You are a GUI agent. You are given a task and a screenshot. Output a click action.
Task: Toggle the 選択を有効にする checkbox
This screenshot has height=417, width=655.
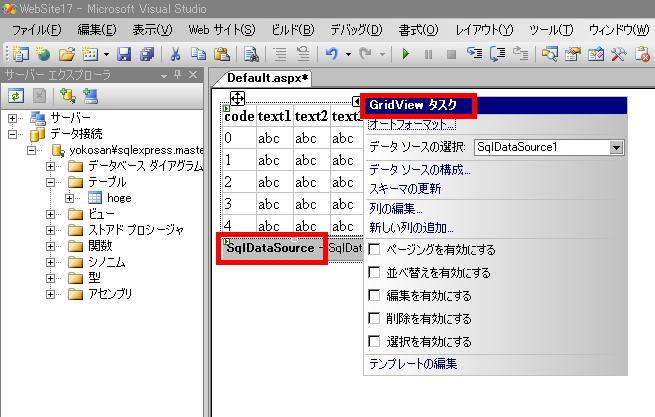click(x=374, y=341)
